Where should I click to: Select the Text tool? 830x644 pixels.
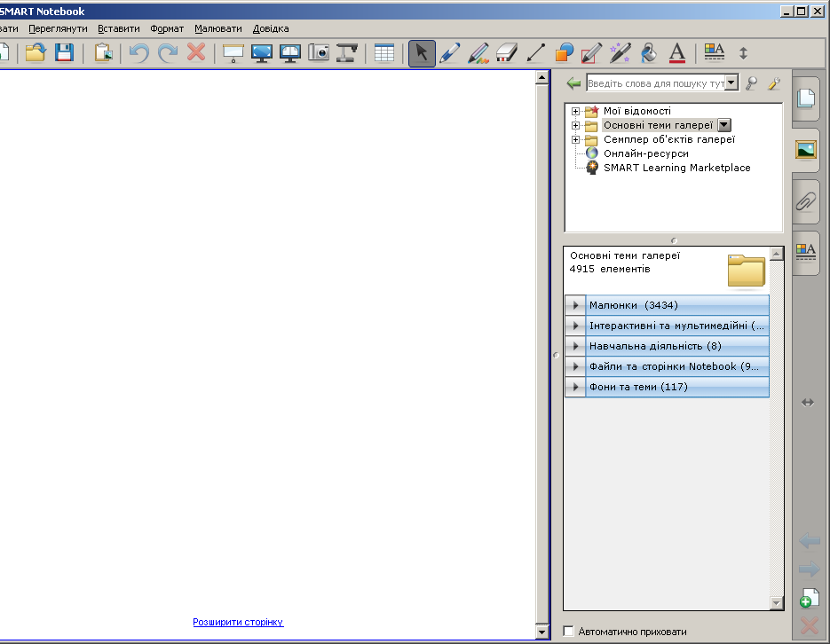[x=677, y=53]
